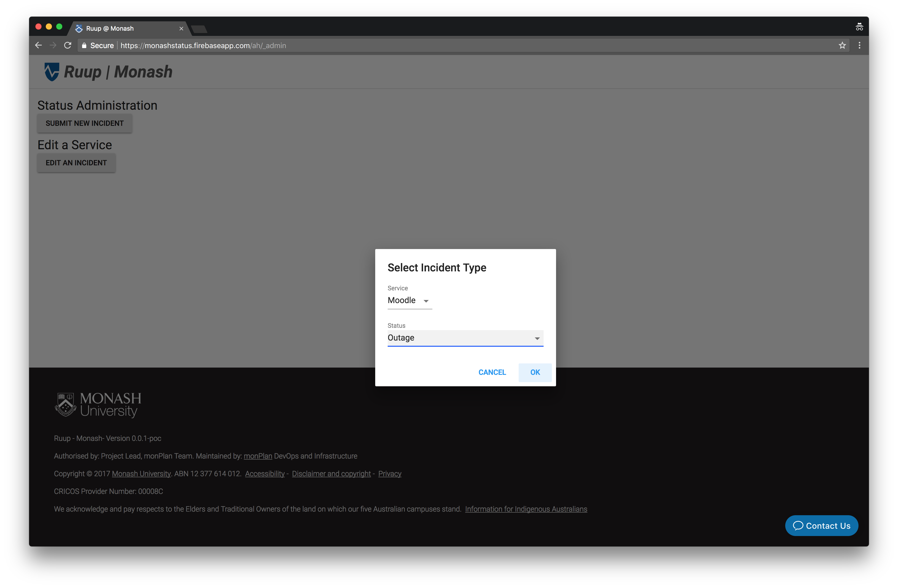Click the browser forward arrow

tap(53, 45)
